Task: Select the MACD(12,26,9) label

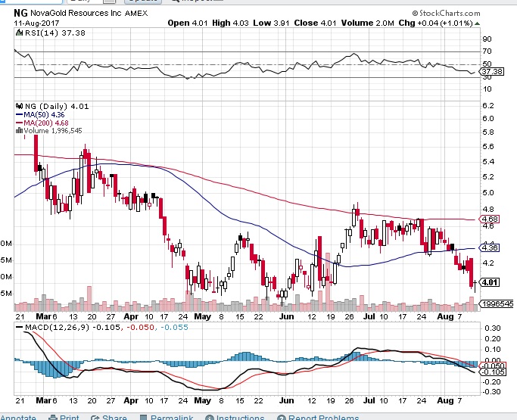Action: pyautogui.click(x=57, y=328)
